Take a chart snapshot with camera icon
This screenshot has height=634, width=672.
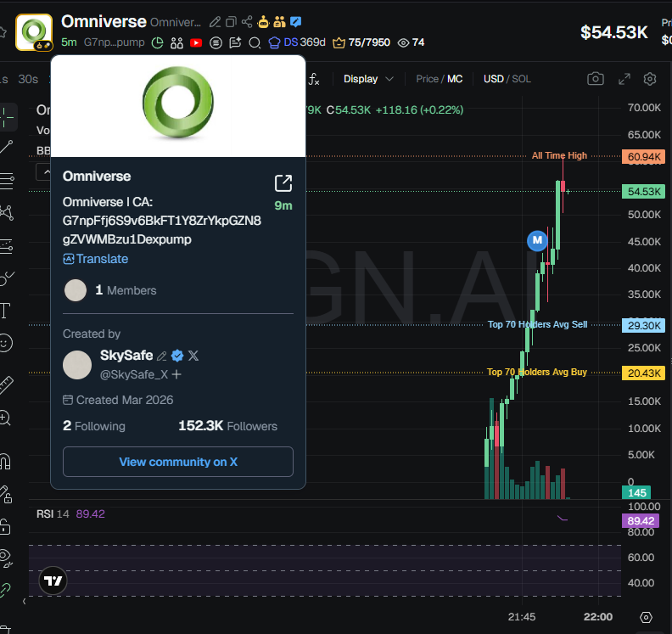click(596, 79)
